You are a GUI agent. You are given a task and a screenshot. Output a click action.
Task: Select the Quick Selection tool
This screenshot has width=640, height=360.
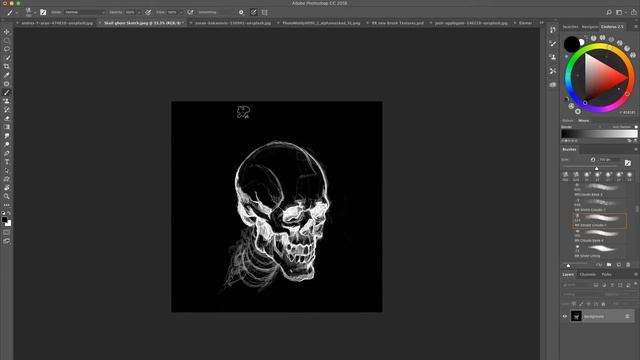(x=7, y=58)
